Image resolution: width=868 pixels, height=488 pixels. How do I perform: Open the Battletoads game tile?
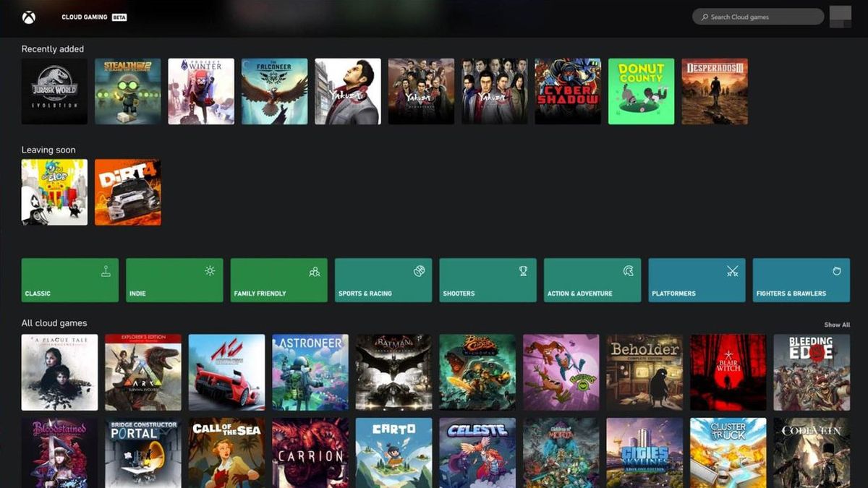(561, 372)
